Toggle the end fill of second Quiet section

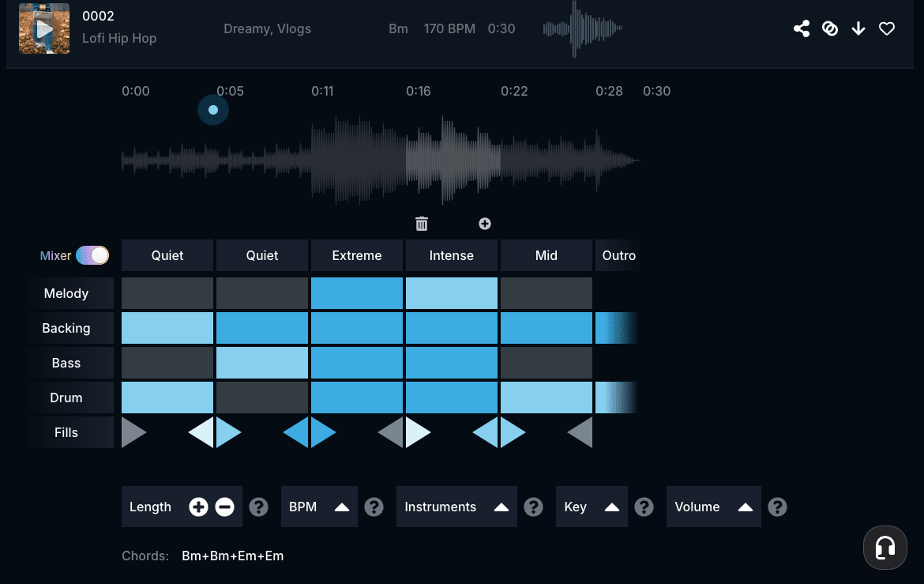coord(296,432)
